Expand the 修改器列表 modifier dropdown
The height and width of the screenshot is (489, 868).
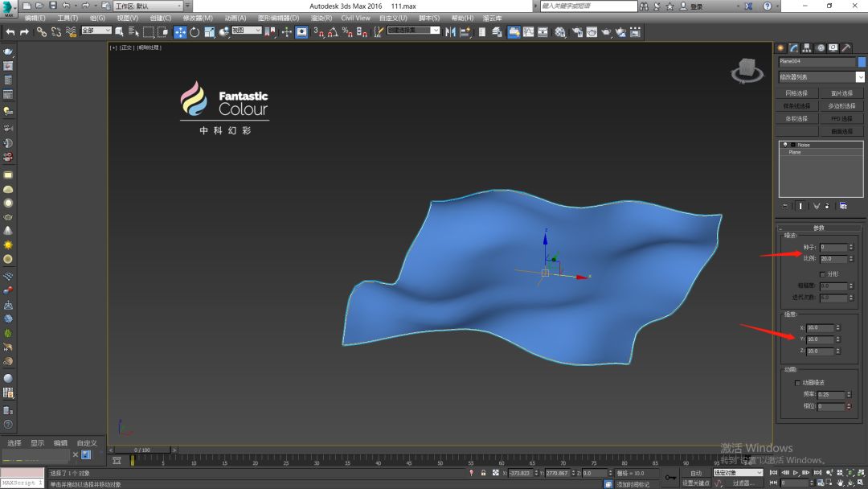pyautogui.click(x=860, y=77)
